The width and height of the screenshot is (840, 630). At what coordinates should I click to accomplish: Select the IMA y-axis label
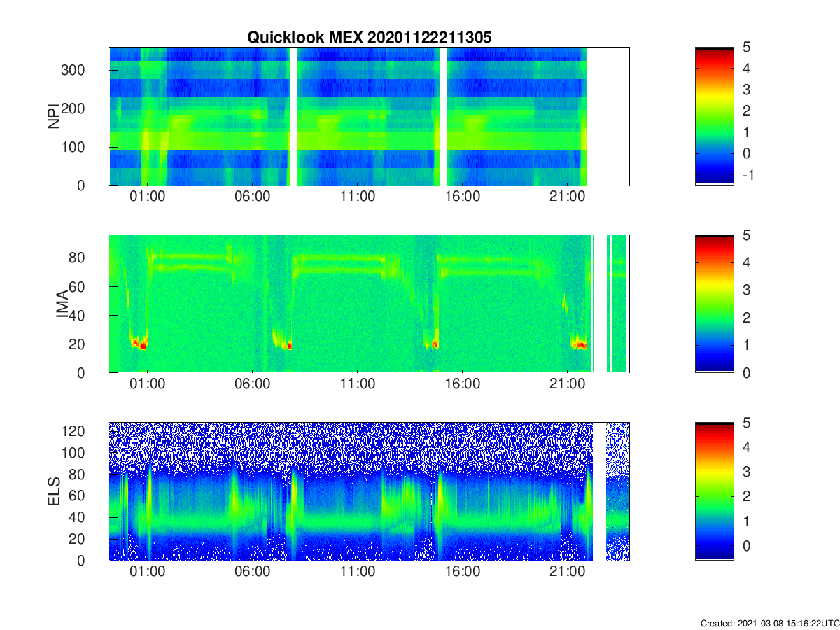(x=62, y=304)
